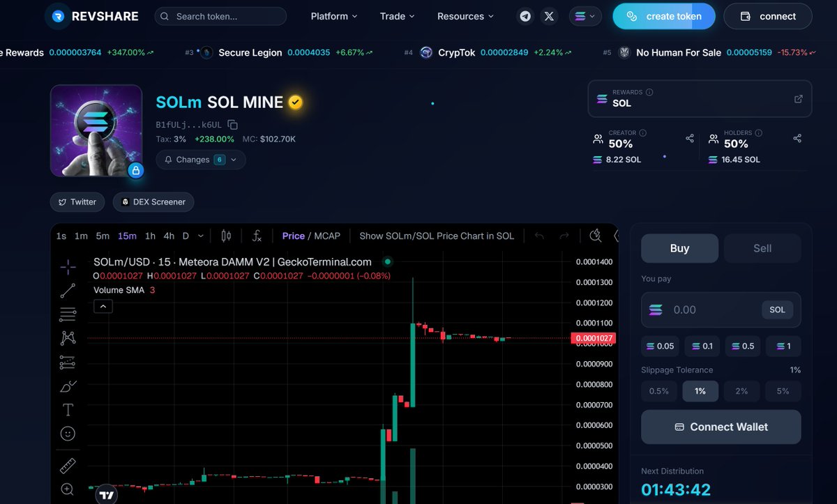Toggle Show SOLm/SOL Price Chart in SOL

(437, 236)
